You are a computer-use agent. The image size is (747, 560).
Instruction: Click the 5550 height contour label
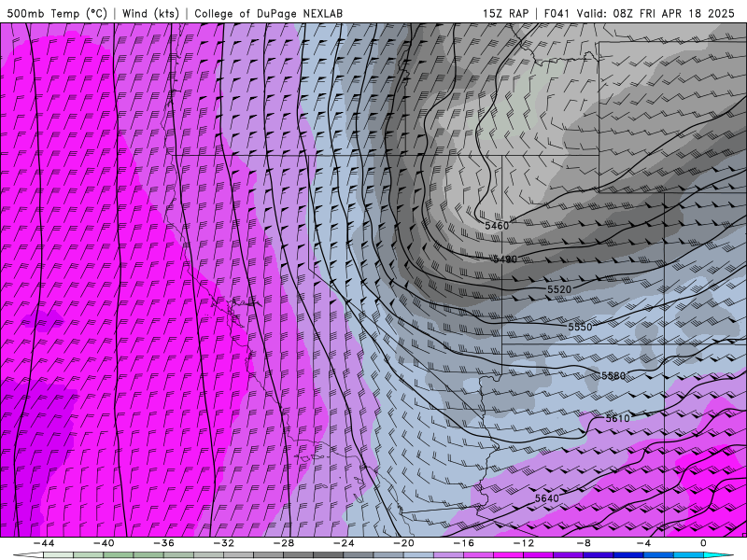580,328
